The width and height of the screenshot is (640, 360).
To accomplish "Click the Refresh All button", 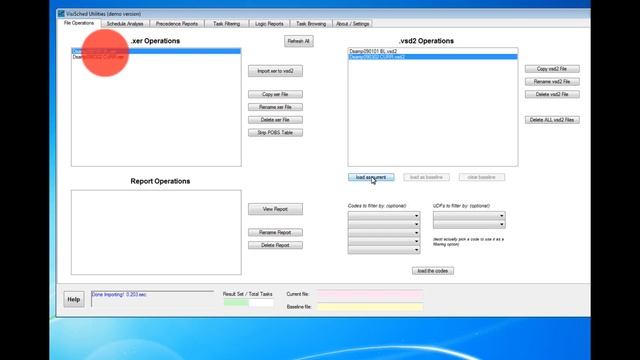I will pyautogui.click(x=299, y=41).
